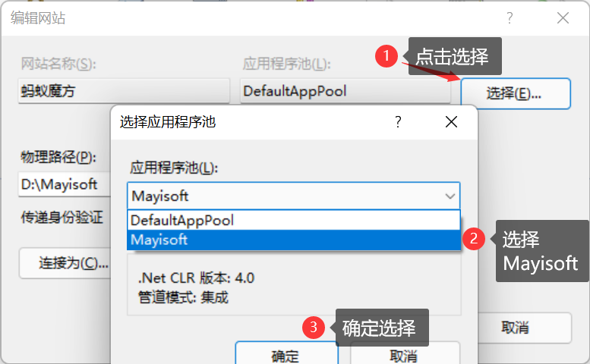Click the help question mark in 编辑网站 title bar
This screenshot has height=364, width=590.
click(510, 17)
